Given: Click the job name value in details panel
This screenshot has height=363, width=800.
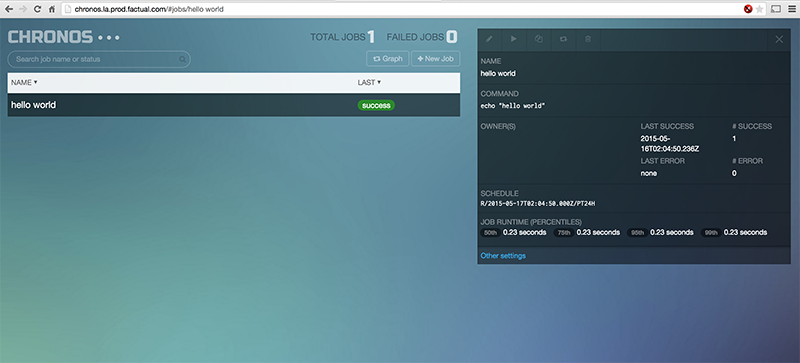Looking at the screenshot, I should [498, 74].
